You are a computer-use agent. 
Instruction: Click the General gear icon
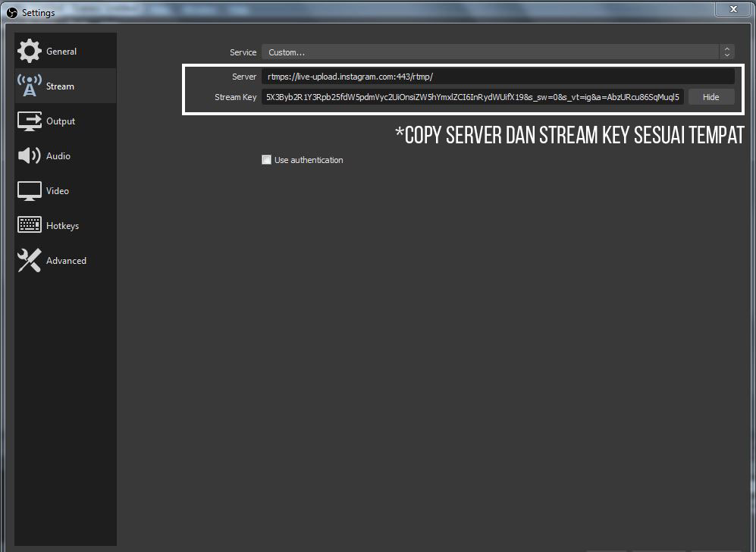[30, 52]
